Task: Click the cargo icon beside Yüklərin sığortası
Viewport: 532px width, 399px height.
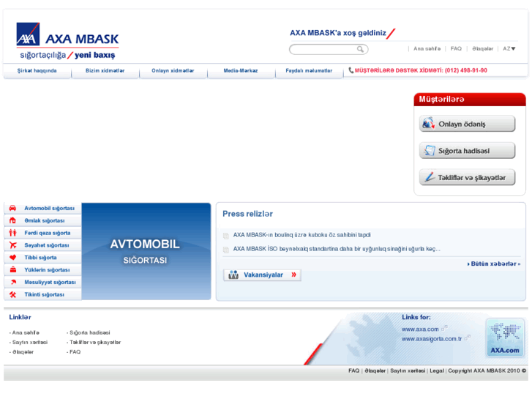Action: [x=13, y=269]
